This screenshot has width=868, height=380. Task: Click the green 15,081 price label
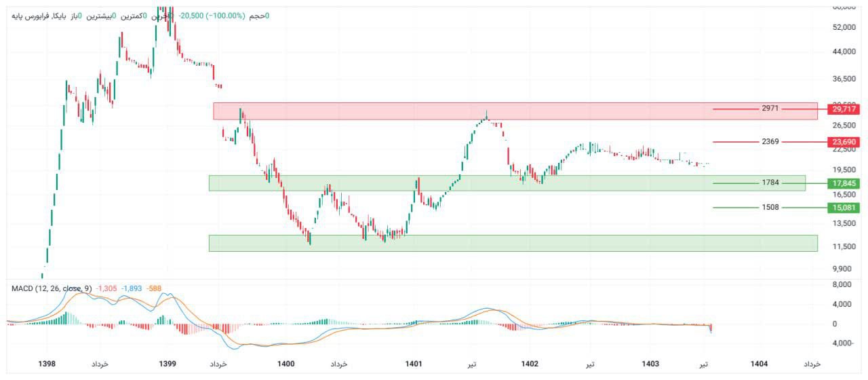[x=843, y=208]
